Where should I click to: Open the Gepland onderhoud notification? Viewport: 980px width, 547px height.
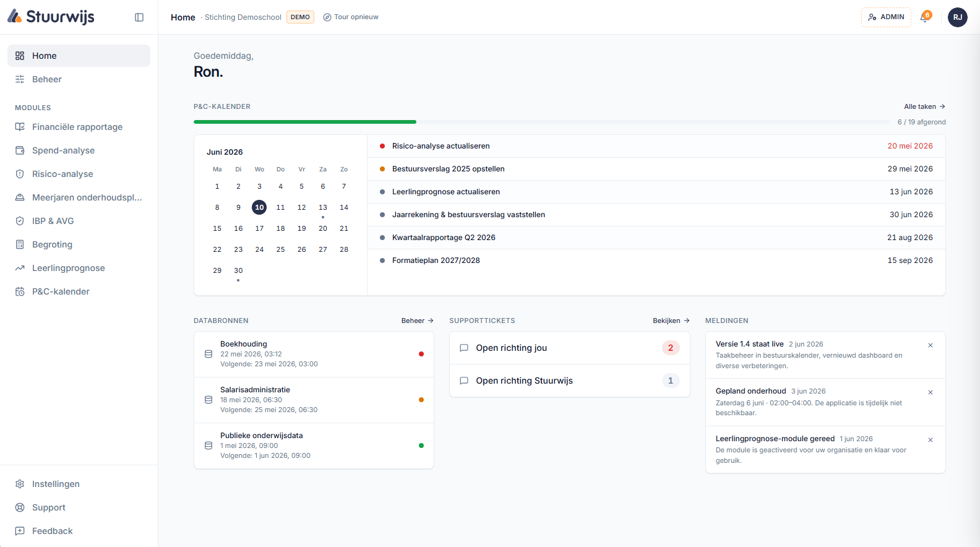point(825,402)
